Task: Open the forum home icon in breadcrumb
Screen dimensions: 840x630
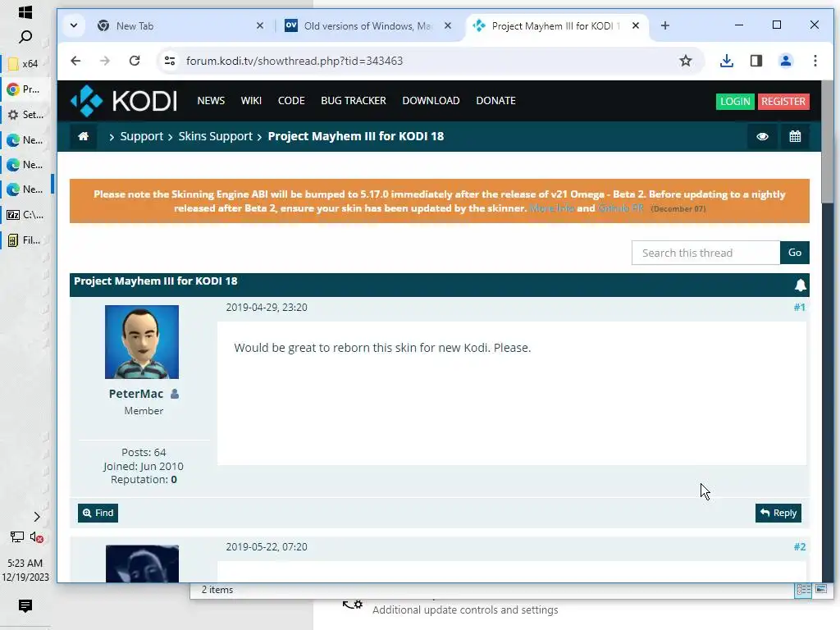Action: (x=83, y=136)
